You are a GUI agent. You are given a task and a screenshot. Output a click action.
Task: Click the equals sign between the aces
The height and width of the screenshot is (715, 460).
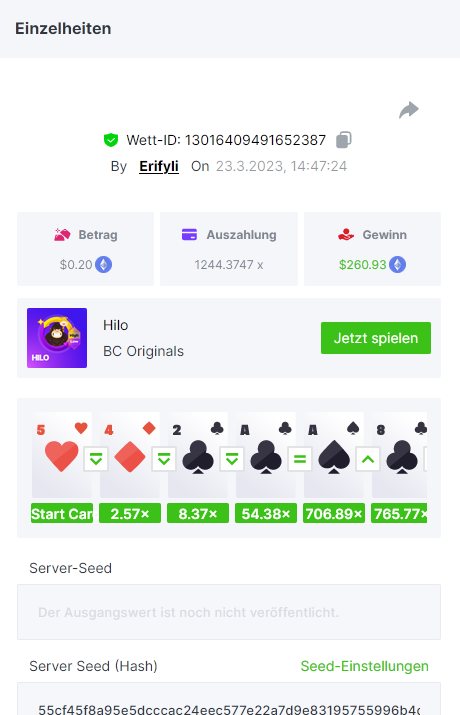tap(300, 459)
